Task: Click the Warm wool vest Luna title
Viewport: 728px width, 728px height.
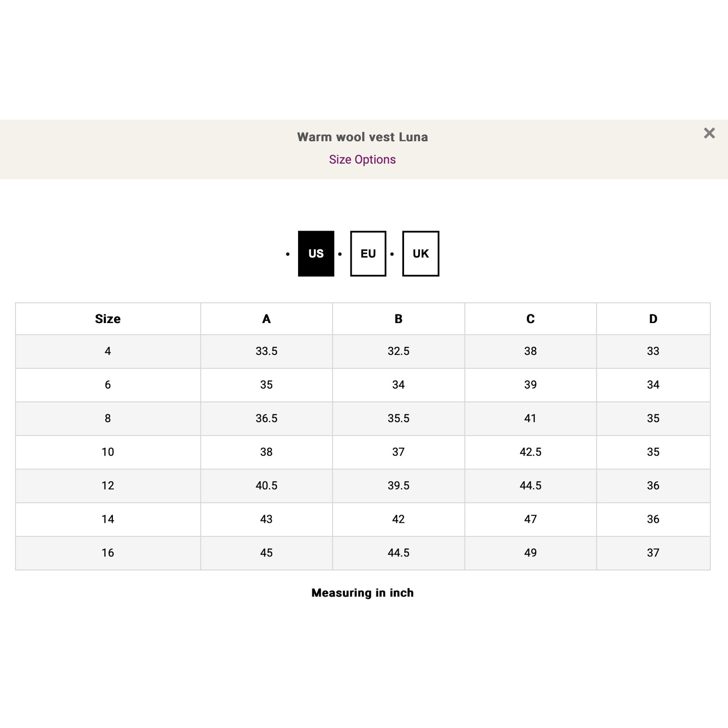Action: pyautogui.click(x=362, y=137)
